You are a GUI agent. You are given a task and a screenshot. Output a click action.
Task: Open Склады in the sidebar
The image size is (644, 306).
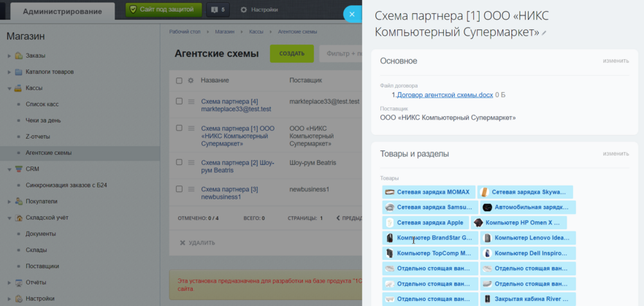click(x=37, y=250)
